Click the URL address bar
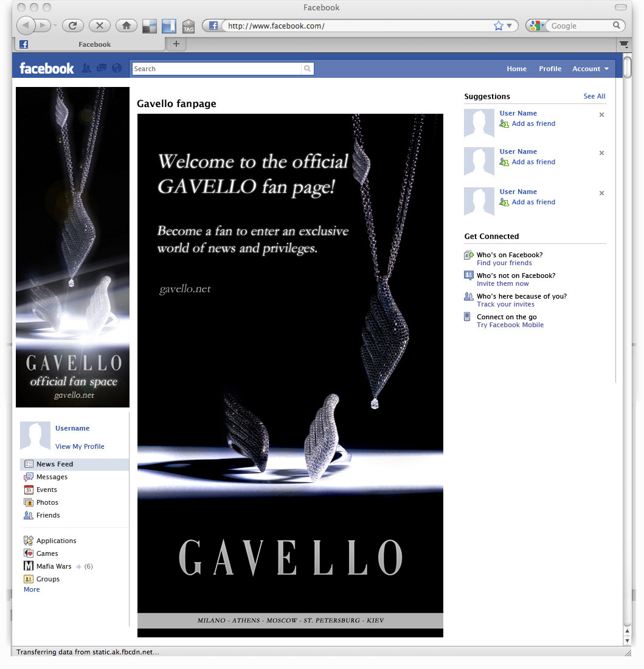644x669 pixels. 358,26
